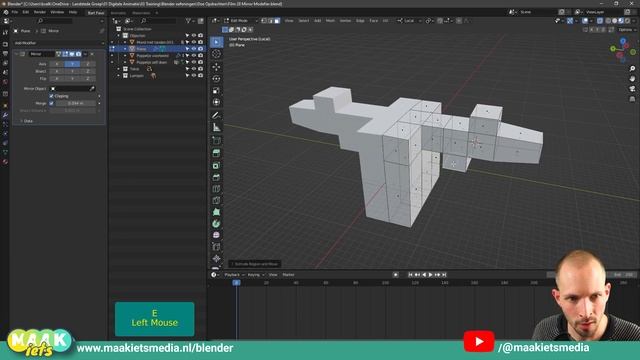Screen dimensions: 640x360
Task: Open the Window menu
Action: point(57,12)
